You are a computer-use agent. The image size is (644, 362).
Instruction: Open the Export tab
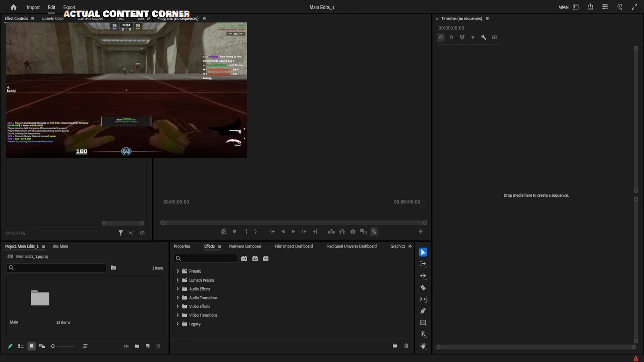pyautogui.click(x=69, y=7)
